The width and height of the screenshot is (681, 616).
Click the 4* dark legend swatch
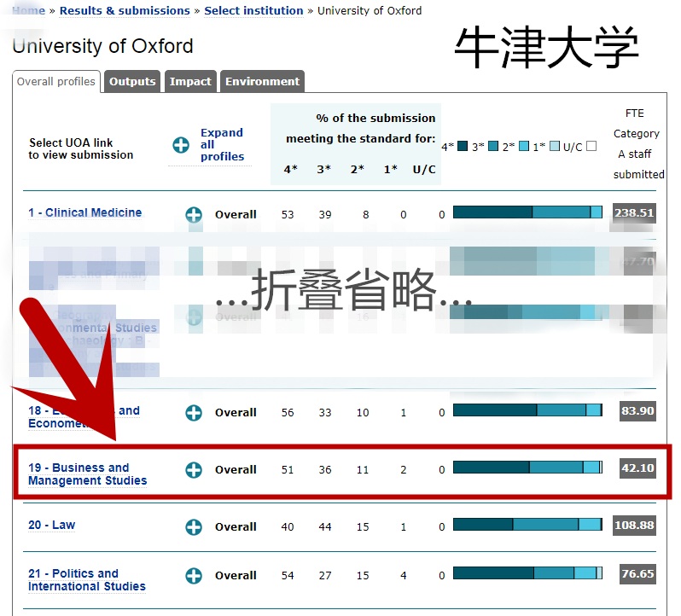pos(463,146)
